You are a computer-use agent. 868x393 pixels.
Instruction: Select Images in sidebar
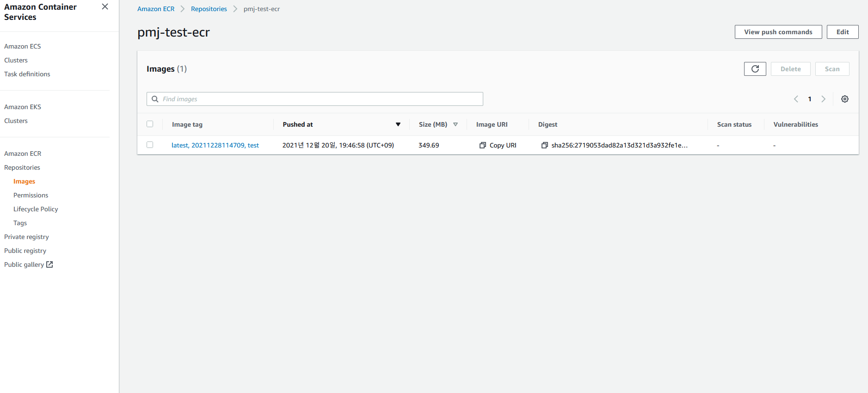point(24,181)
